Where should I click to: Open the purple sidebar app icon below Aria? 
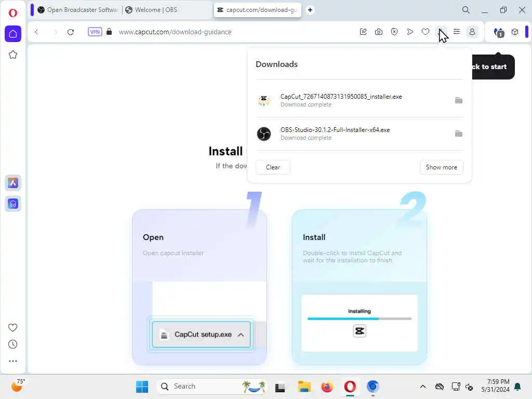13,204
